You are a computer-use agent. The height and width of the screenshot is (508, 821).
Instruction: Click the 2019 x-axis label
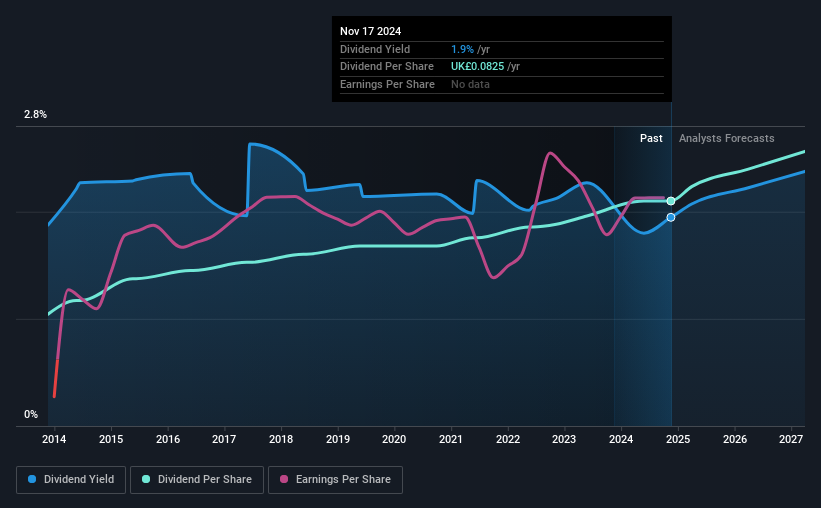338,439
